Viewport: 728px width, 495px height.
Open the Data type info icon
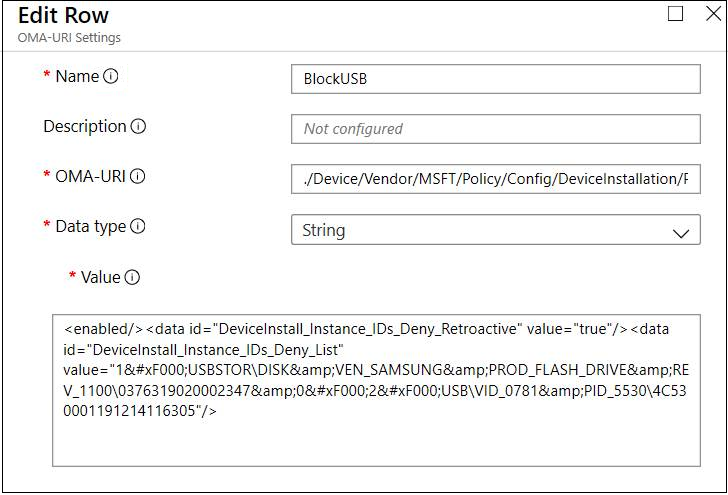point(138,227)
